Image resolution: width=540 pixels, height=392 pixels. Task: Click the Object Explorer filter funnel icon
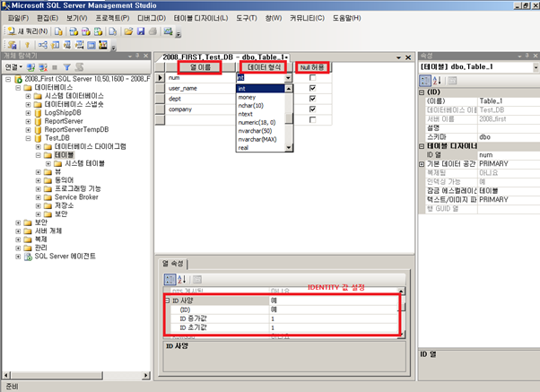pyautogui.click(x=66, y=67)
